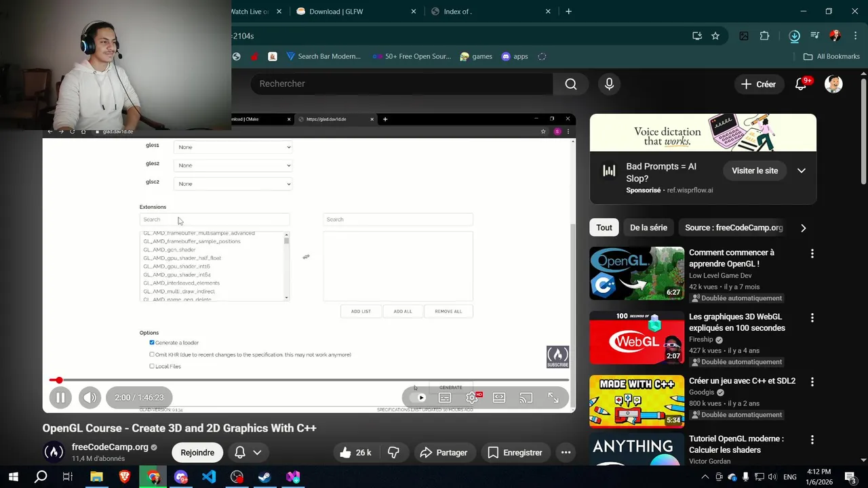
Task: Open Comment commencer à apprendre OpenGL thumbnail
Action: tap(637, 273)
